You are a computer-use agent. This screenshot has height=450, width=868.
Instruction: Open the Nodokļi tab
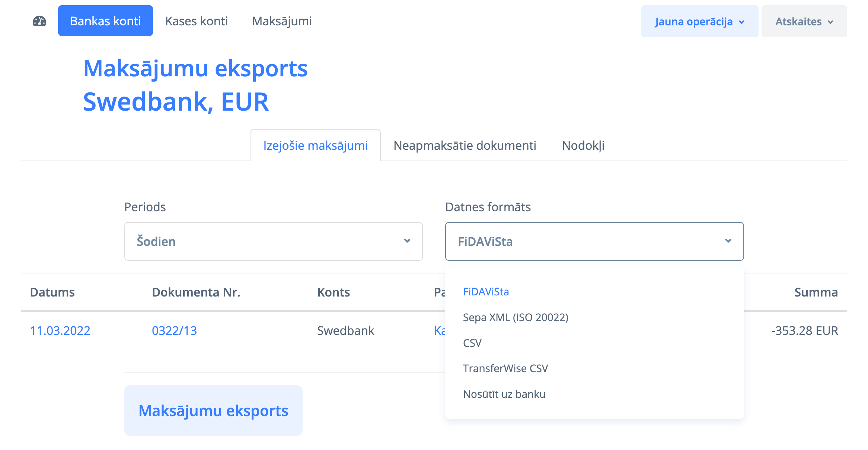[583, 146]
